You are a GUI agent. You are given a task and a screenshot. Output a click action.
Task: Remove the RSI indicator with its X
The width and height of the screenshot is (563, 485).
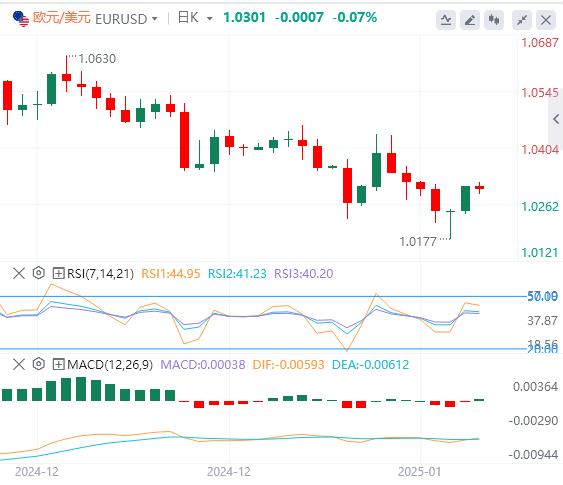pyautogui.click(x=19, y=273)
